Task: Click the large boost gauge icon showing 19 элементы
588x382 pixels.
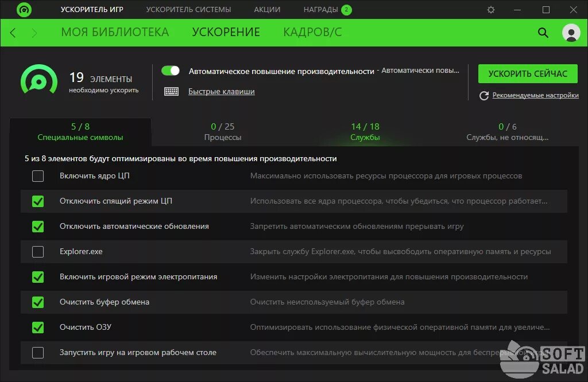Action: click(40, 78)
